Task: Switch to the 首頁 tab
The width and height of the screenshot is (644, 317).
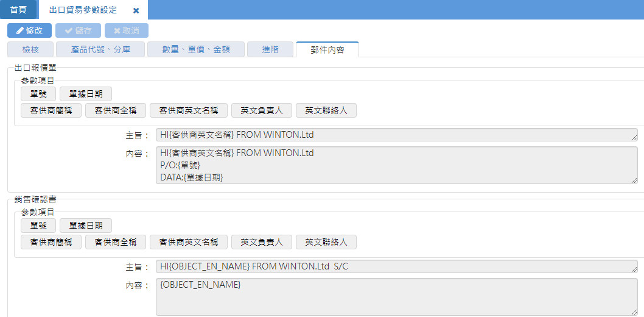Action: [x=18, y=10]
